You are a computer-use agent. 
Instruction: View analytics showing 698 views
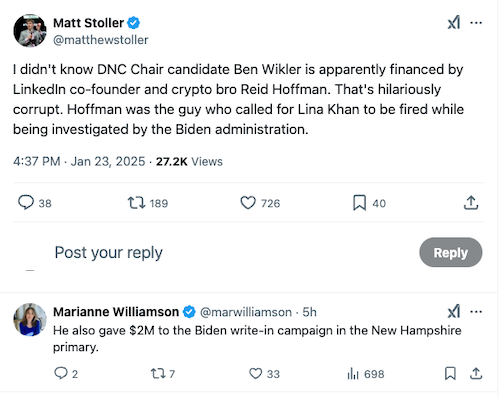pyautogui.click(x=353, y=374)
